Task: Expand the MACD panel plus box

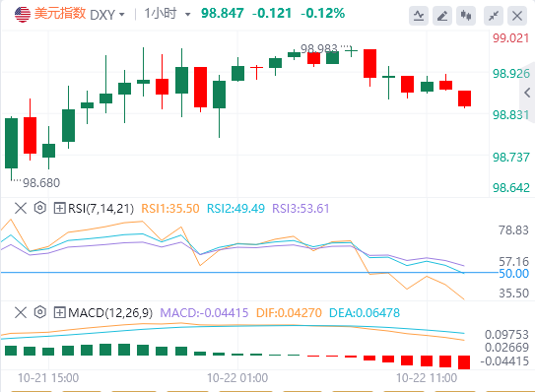Action: 60,312
